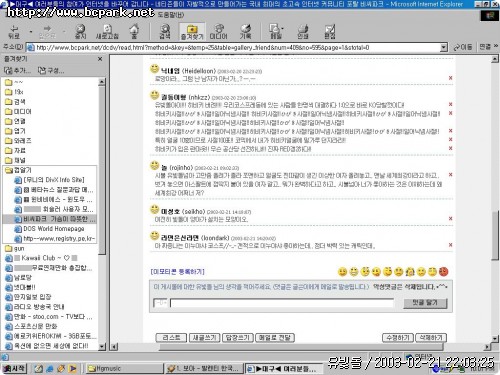
Task: Click the Edit (편집) toolbar icon
Action: [x=330, y=32]
